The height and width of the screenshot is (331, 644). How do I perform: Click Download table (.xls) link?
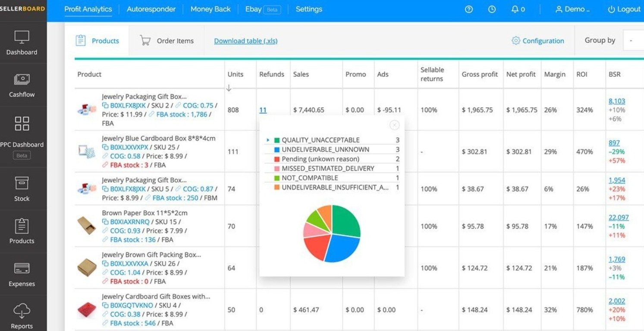click(246, 41)
